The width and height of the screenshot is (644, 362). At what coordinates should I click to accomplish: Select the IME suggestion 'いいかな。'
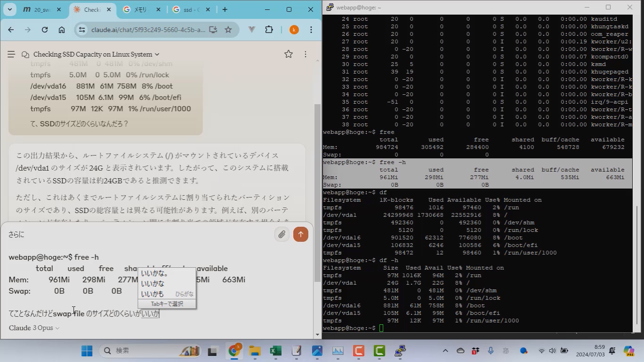point(155,273)
